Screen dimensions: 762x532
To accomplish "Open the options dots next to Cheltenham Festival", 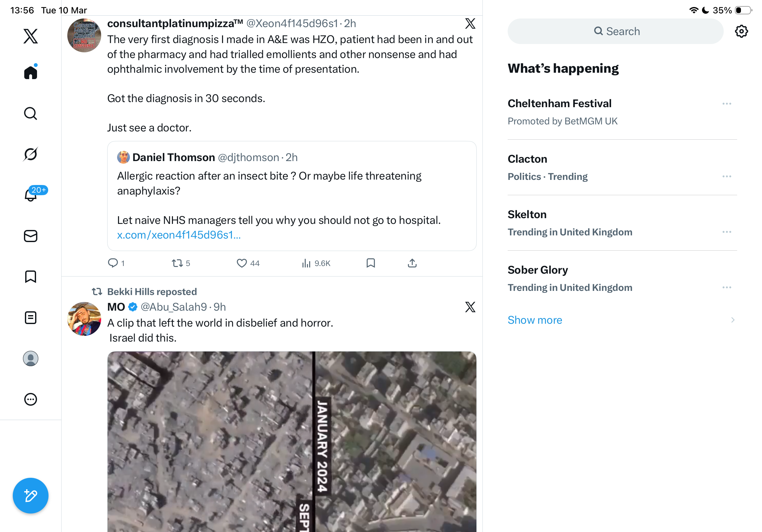I will (727, 103).
